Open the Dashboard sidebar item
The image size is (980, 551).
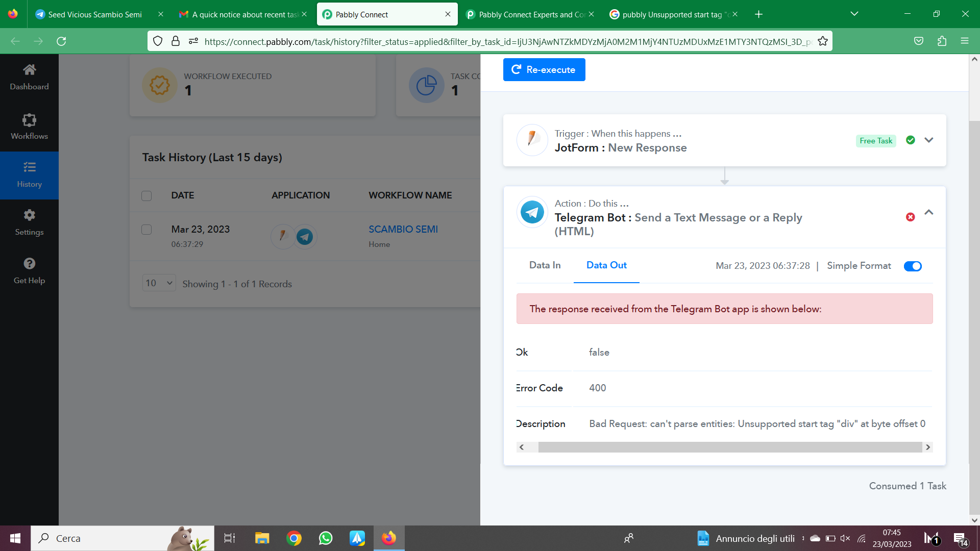[29, 78]
